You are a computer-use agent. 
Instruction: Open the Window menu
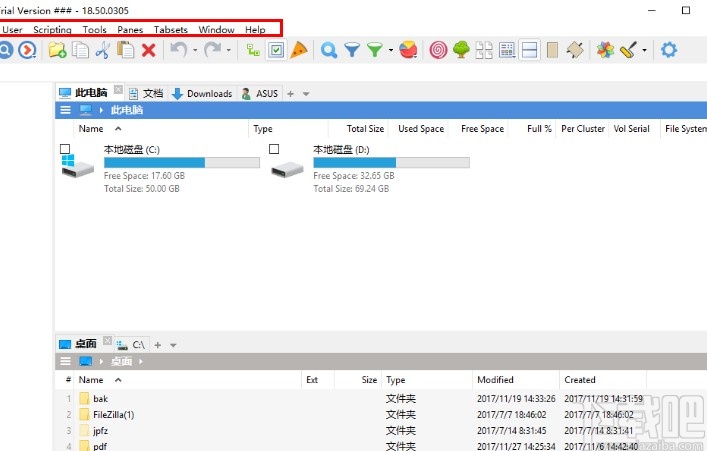(216, 30)
